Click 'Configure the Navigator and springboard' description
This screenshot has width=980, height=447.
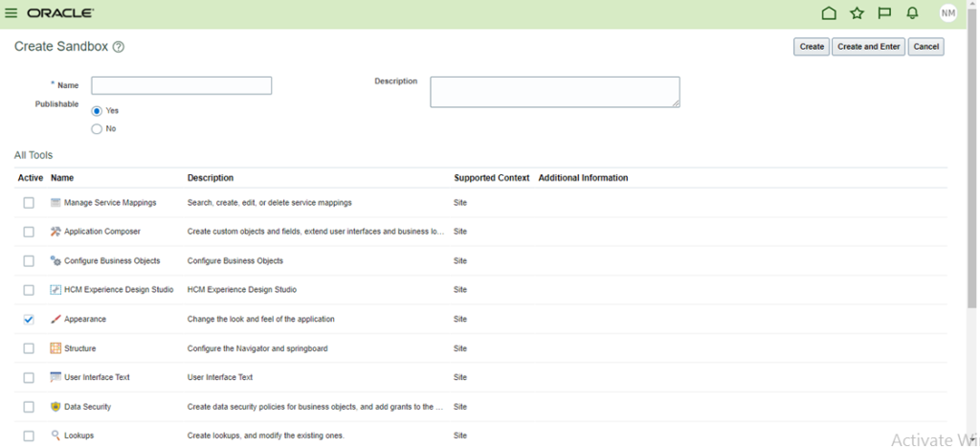click(x=257, y=348)
